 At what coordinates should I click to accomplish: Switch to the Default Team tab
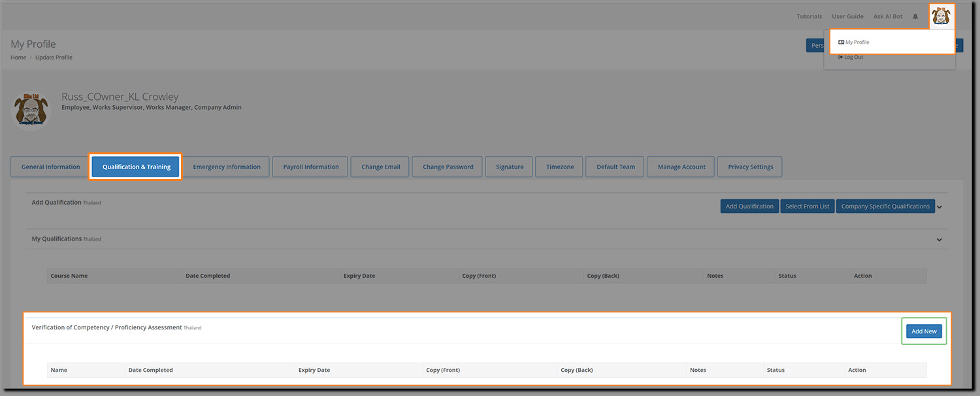tap(615, 167)
